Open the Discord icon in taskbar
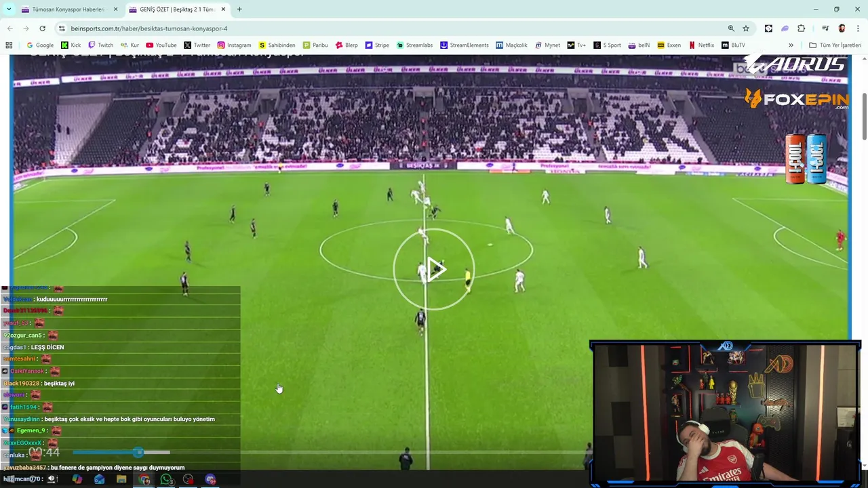Screen dimensions: 868x488 click(211, 479)
